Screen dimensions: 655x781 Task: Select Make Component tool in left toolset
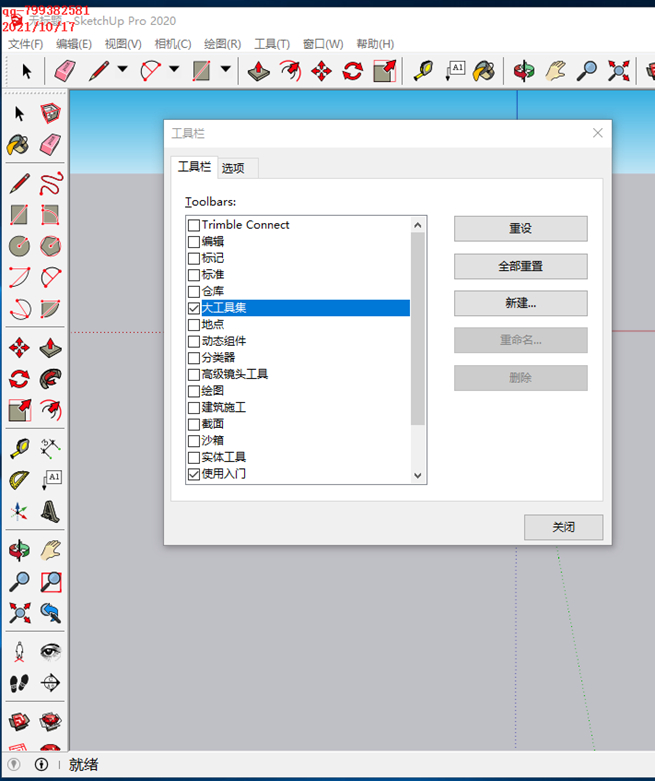pos(50,114)
